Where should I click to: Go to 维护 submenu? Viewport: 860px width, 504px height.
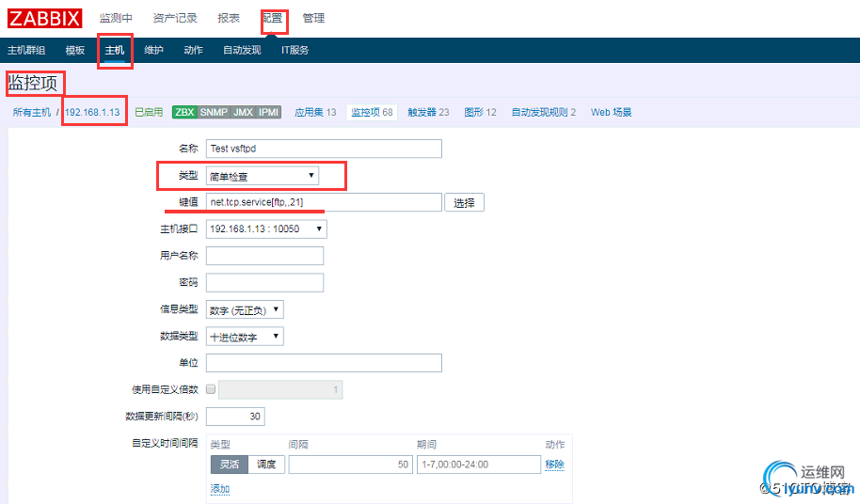point(153,51)
